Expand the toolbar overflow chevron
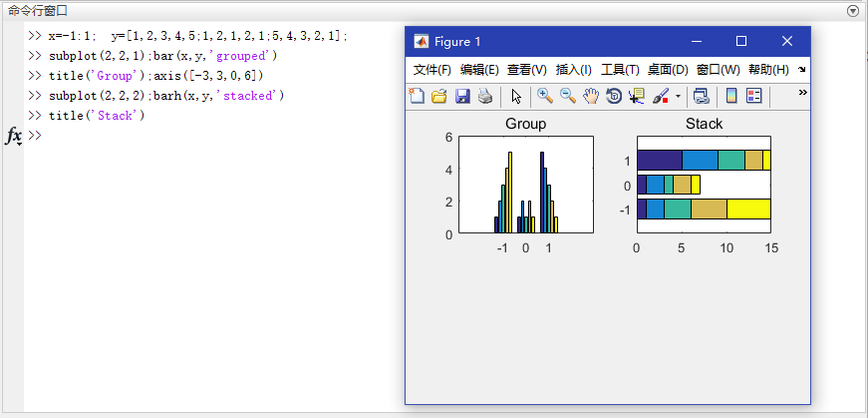The height and width of the screenshot is (418, 868). 802,93
